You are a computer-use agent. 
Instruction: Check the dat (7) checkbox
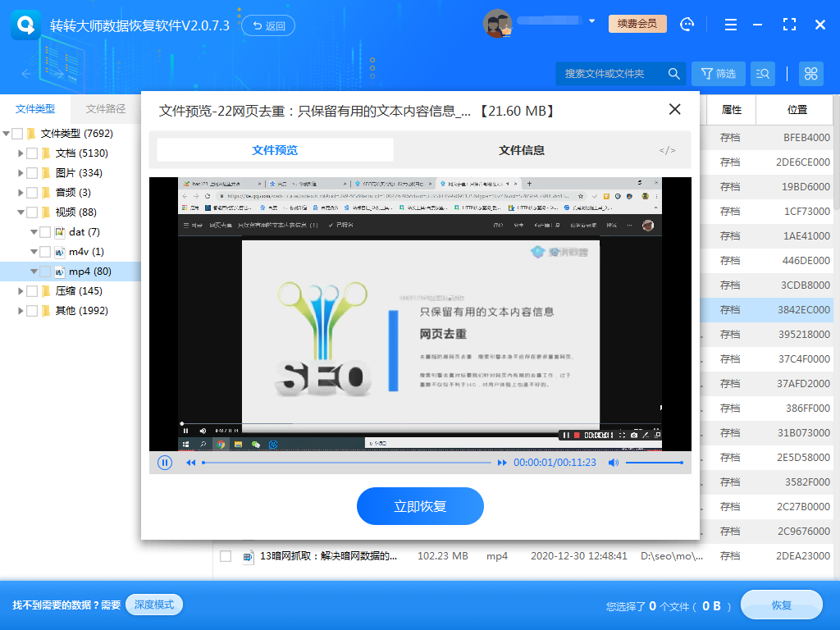point(45,232)
